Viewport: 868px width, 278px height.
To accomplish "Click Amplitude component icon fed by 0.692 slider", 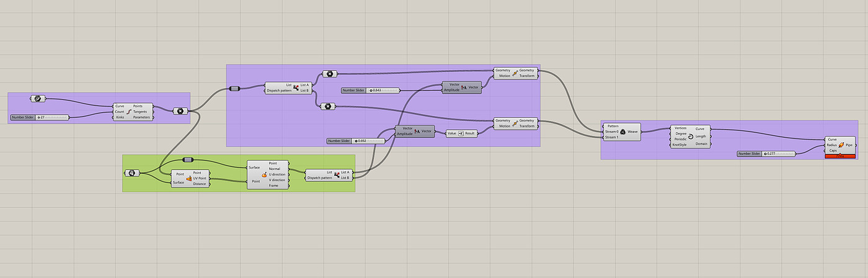I will (x=417, y=131).
